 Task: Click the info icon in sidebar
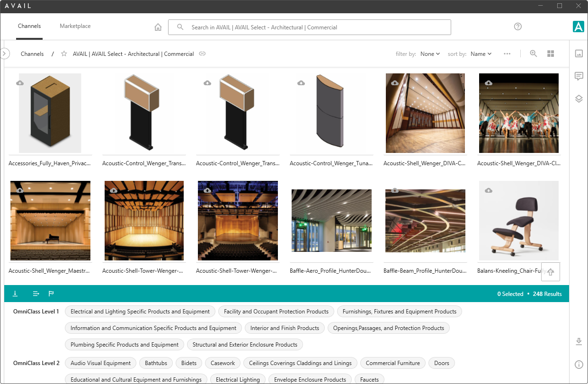pos(579,365)
